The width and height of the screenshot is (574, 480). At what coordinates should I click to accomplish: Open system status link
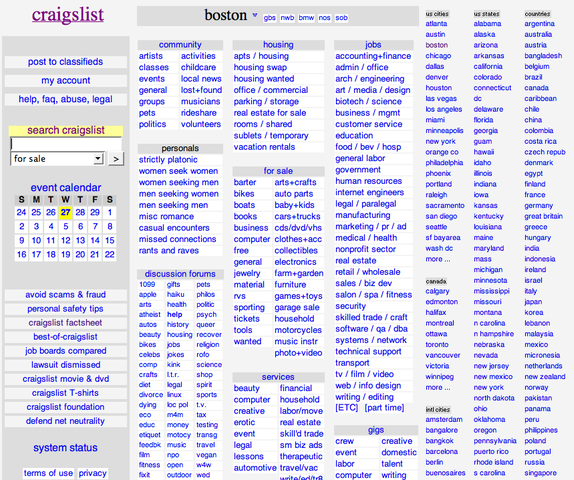[x=66, y=448]
